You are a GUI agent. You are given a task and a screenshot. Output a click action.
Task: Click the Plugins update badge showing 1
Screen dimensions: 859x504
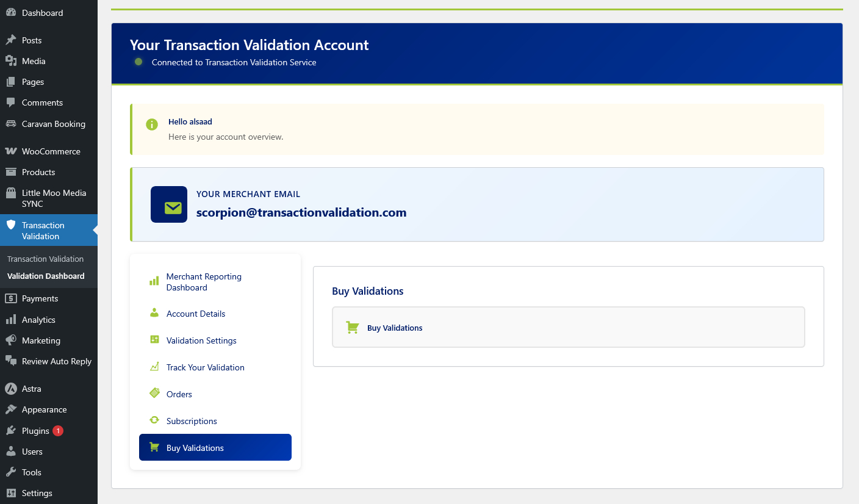tap(58, 431)
